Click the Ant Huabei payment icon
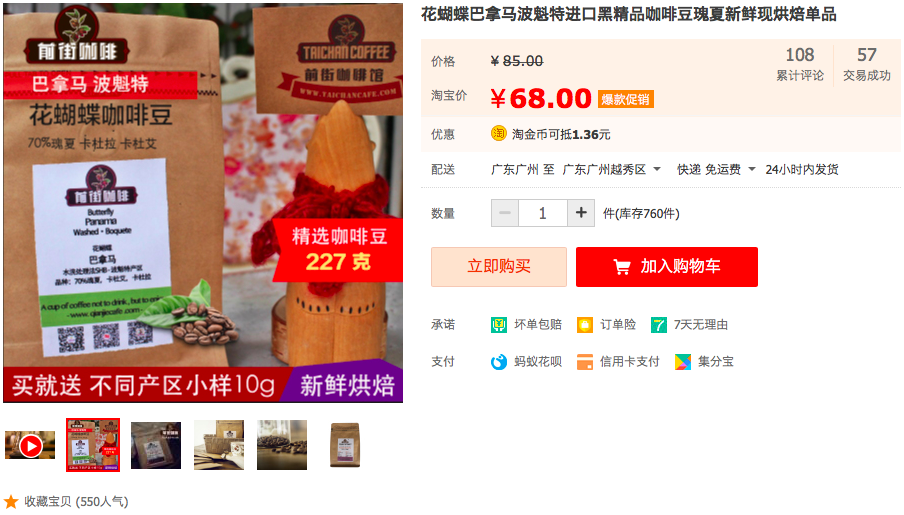 (x=499, y=362)
